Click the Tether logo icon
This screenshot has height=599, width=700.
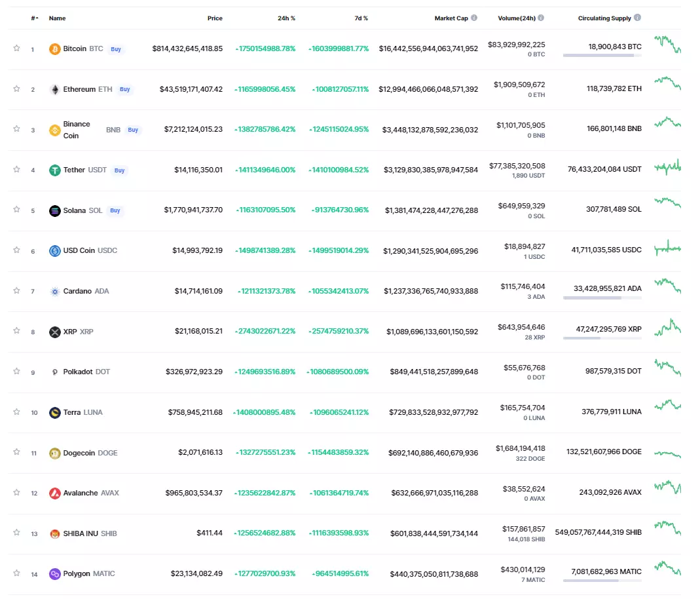click(54, 170)
